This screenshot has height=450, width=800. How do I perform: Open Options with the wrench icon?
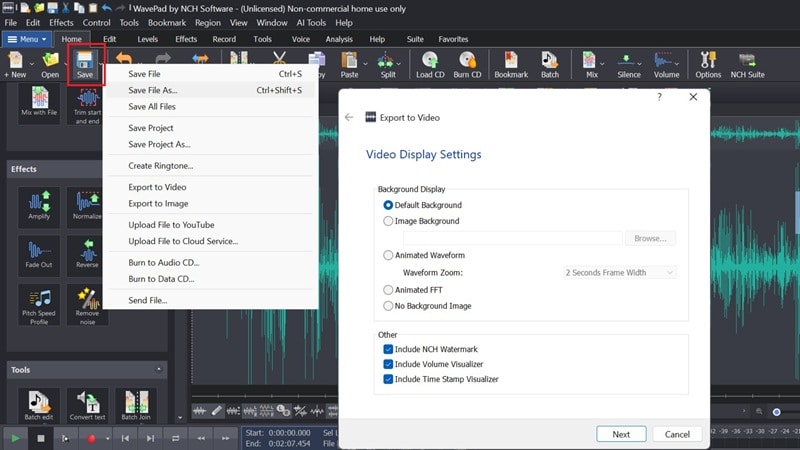point(708,65)
